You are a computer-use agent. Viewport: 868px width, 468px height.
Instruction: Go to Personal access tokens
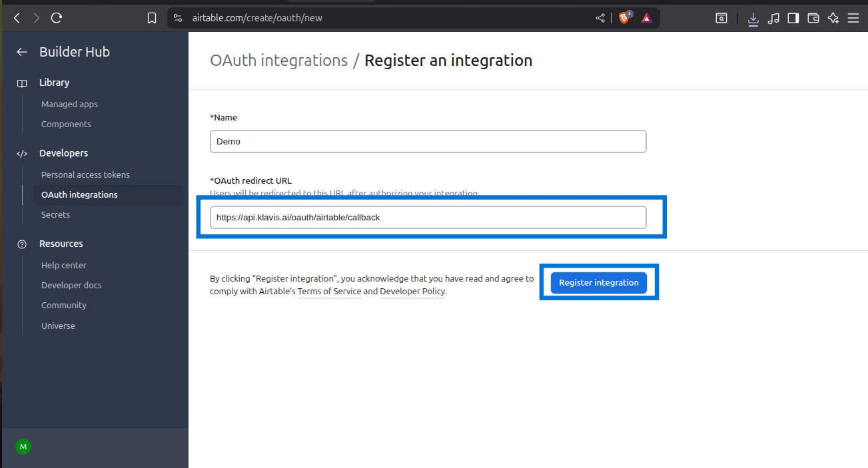click(x=85, y=174)
